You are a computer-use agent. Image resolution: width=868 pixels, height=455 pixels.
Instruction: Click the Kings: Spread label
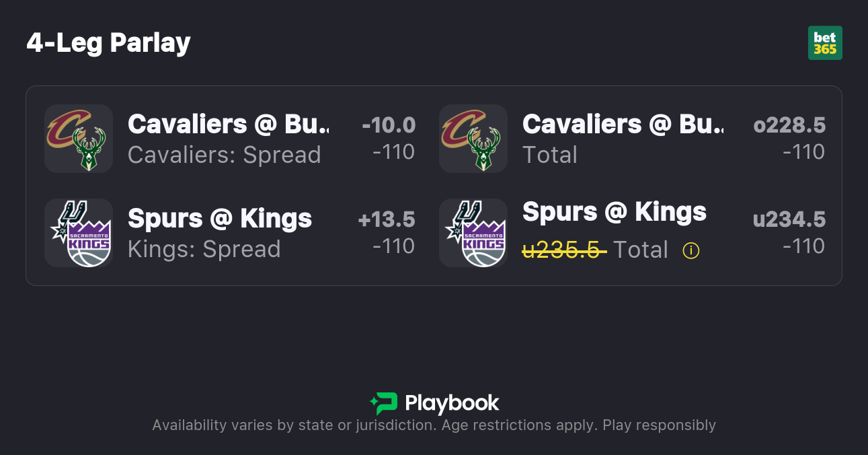coord(204,249)
